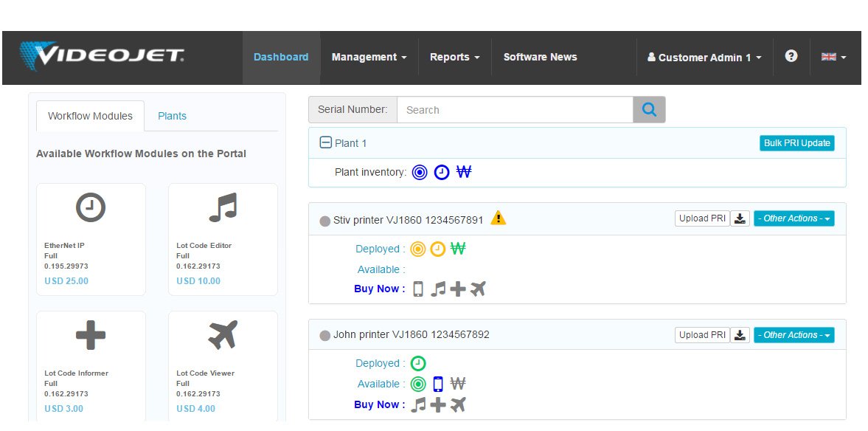Click the grey status dot of John printer
868x431 pixels.
(x=325, y=336)
